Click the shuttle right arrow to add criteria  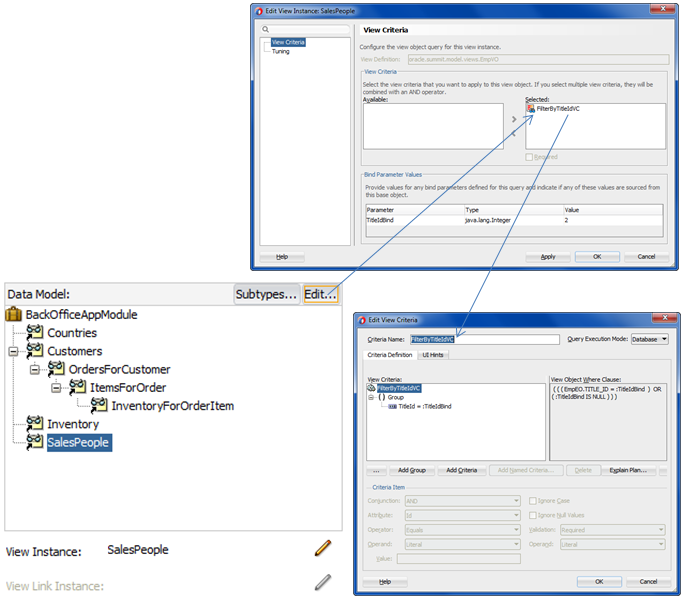tap(514, 119)
